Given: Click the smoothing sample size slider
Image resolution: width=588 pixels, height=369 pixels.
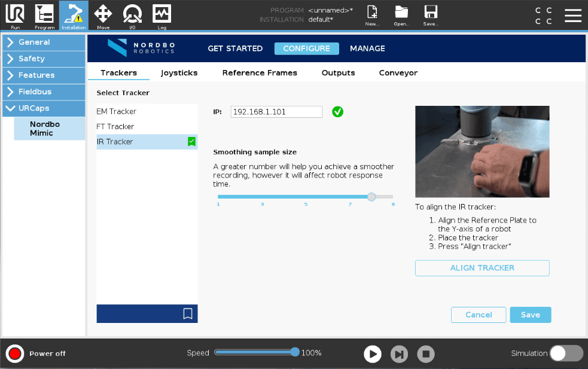Looking at the screenshot, I should pyautogui.click(x=305, y=196).
